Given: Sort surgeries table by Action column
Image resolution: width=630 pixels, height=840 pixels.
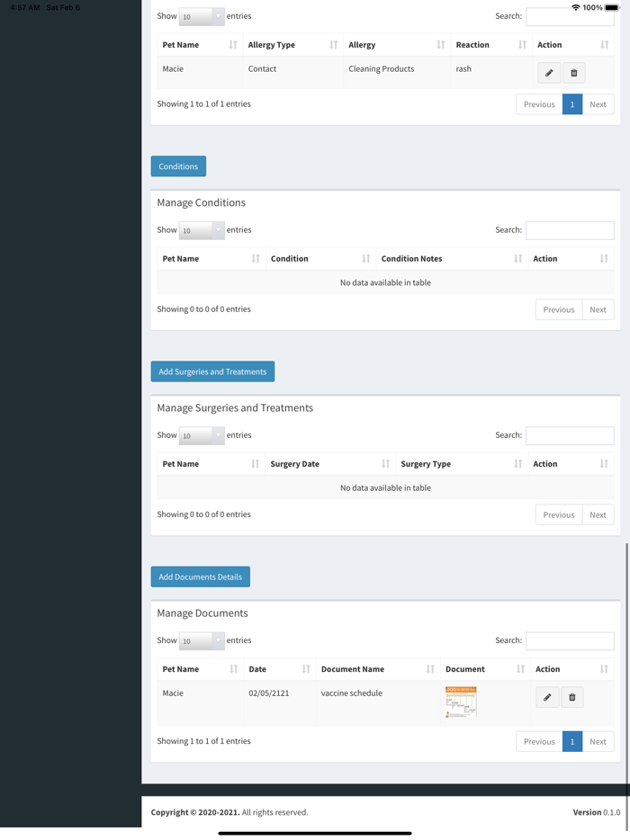Looking at the screenshot, I should click(571, 463).
